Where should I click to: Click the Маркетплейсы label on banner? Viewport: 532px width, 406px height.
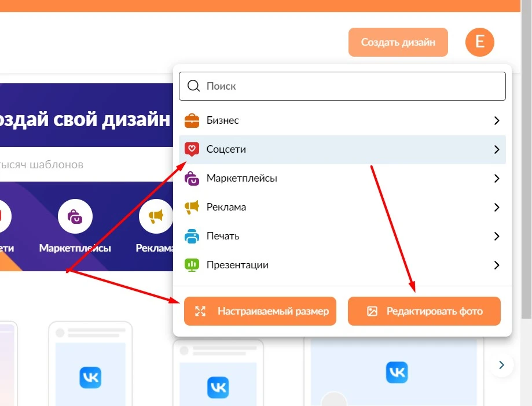tap(75, 248)
